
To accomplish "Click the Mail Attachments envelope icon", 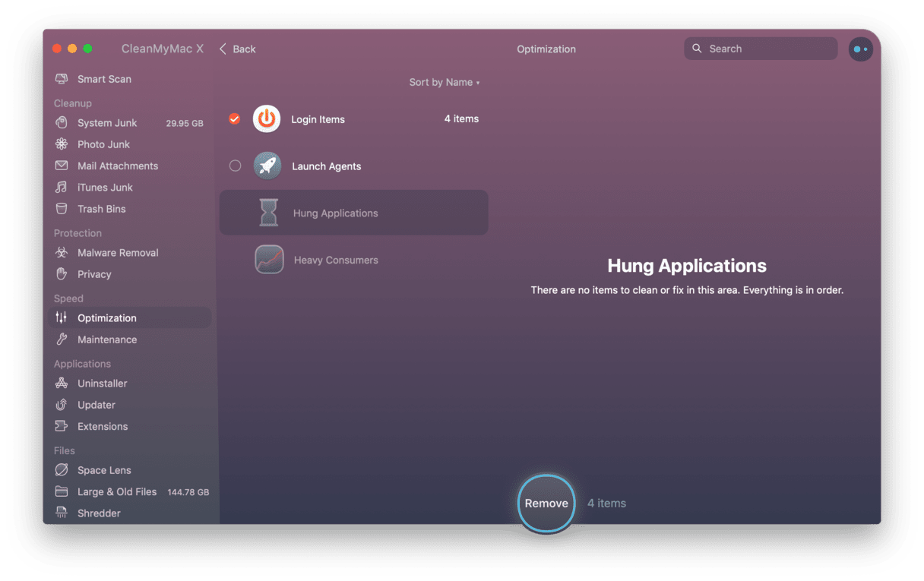I will [x=62, y=166].
